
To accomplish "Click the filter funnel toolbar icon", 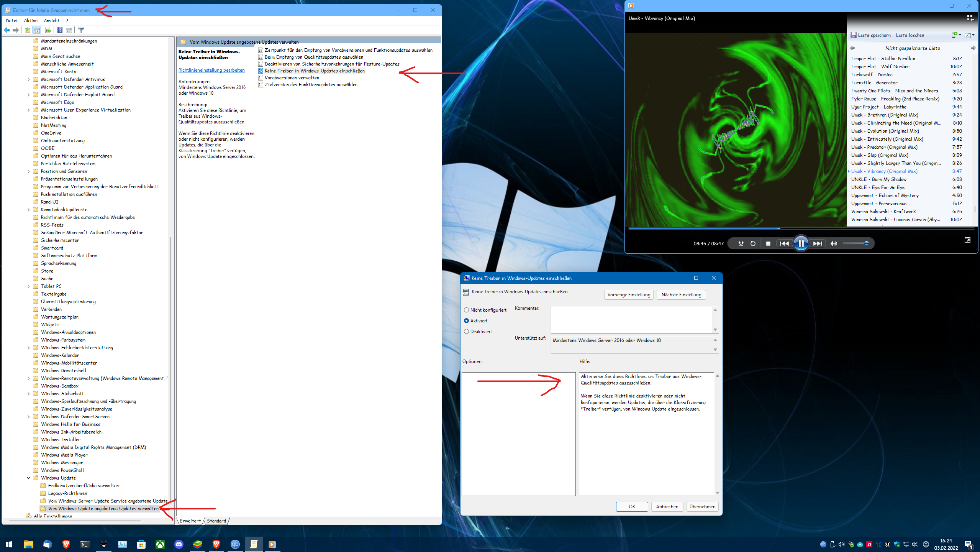I will (81, 30).
